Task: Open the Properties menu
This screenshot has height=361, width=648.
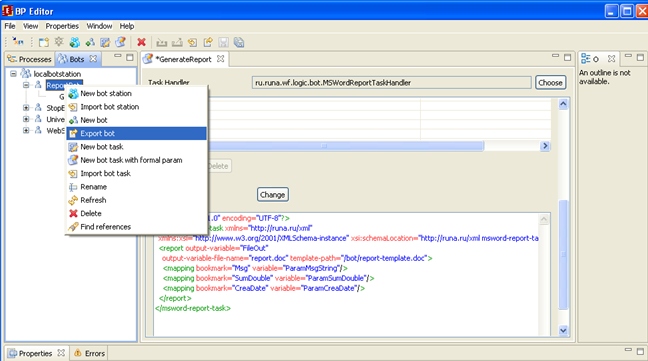Action: [62, 26]
